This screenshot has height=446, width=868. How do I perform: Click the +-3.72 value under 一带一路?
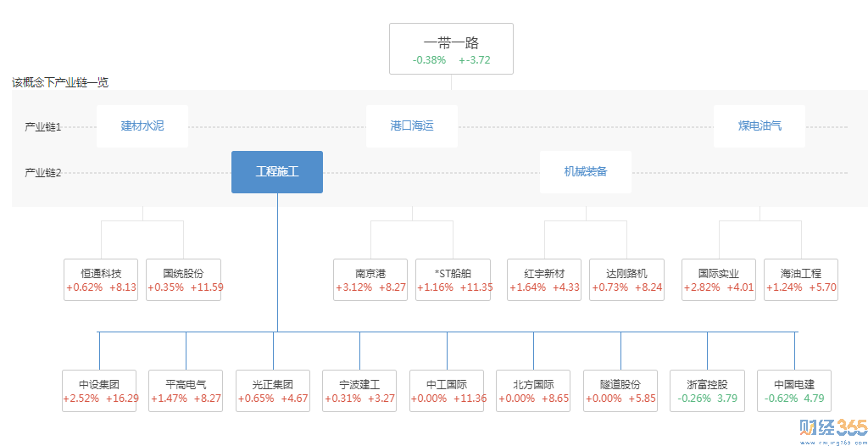click(x=475, y=60)
